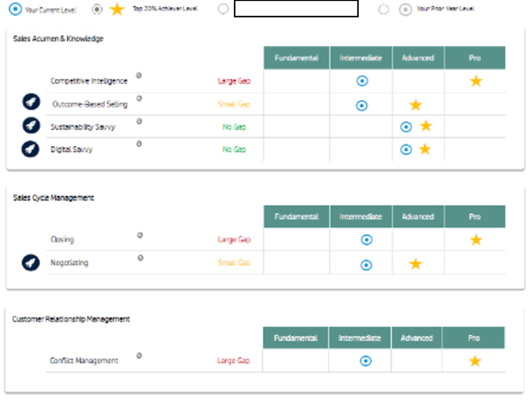Click the gold star in the Closing row
Screen dimensions: 532x400
click(x=476, y=240)
